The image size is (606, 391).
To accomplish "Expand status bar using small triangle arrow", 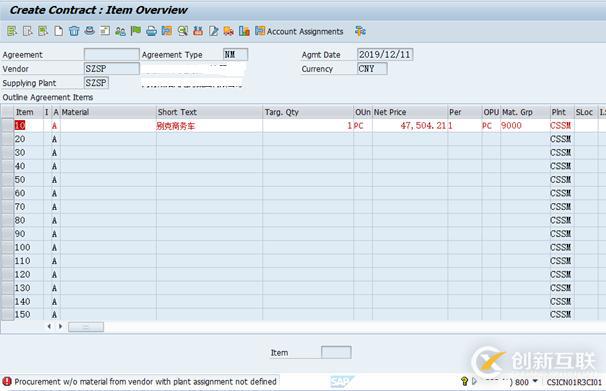I will (474, 381).
